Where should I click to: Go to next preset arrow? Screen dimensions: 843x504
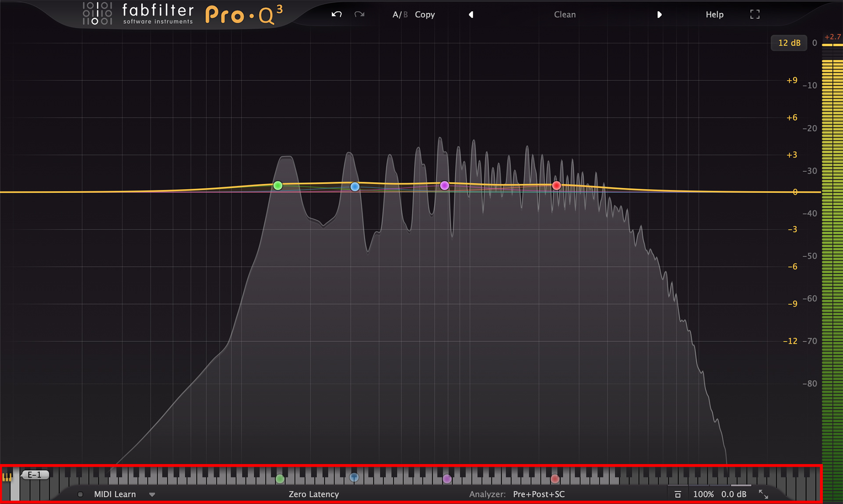659,14
